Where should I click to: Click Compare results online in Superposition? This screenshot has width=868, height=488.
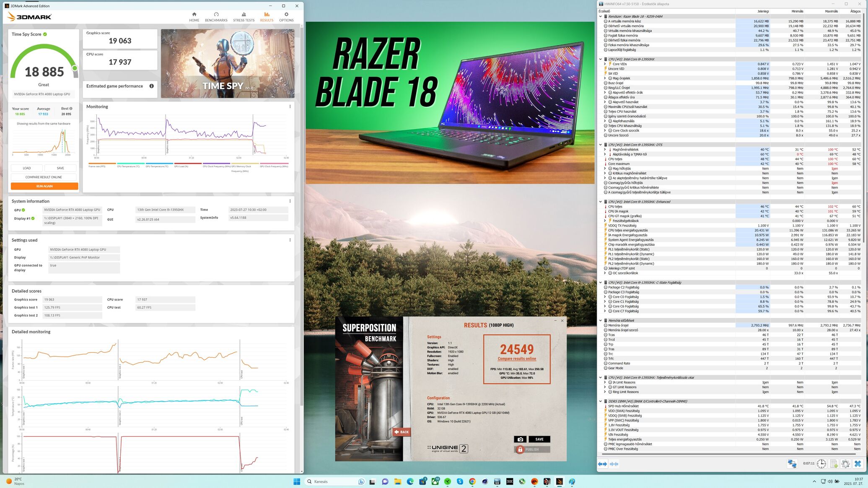click(517, 359)
